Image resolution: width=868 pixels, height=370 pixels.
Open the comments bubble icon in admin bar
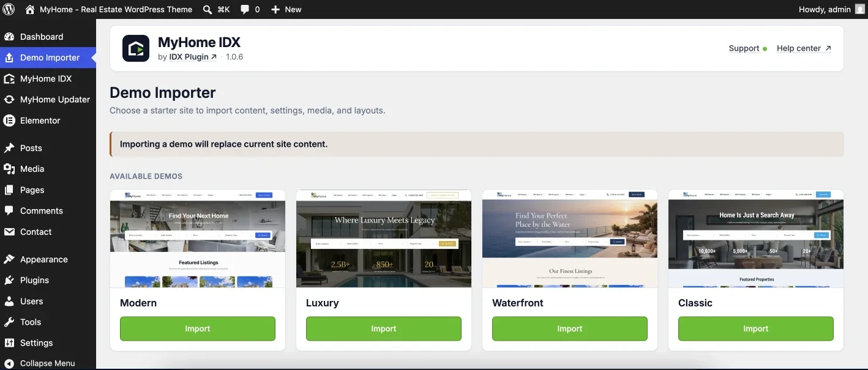[245, 9]
